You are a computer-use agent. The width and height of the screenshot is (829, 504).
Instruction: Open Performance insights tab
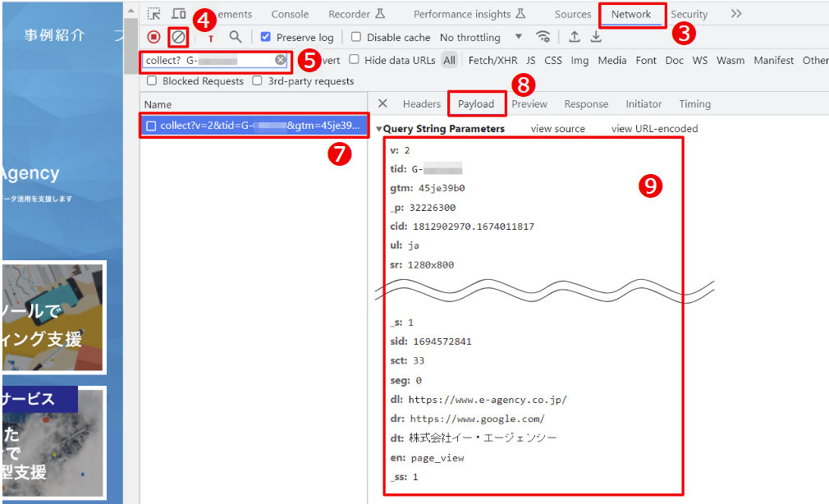click(x=469, y=14)
